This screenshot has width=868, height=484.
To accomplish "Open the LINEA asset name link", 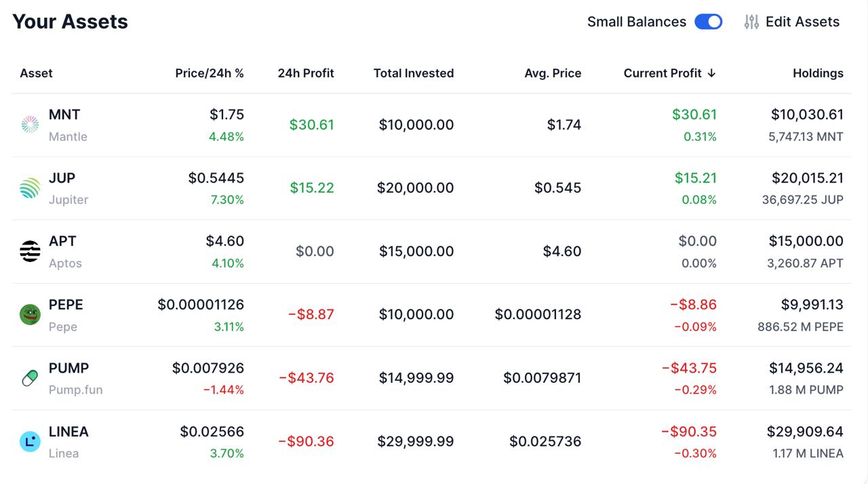I will click(x=68, y=432).
